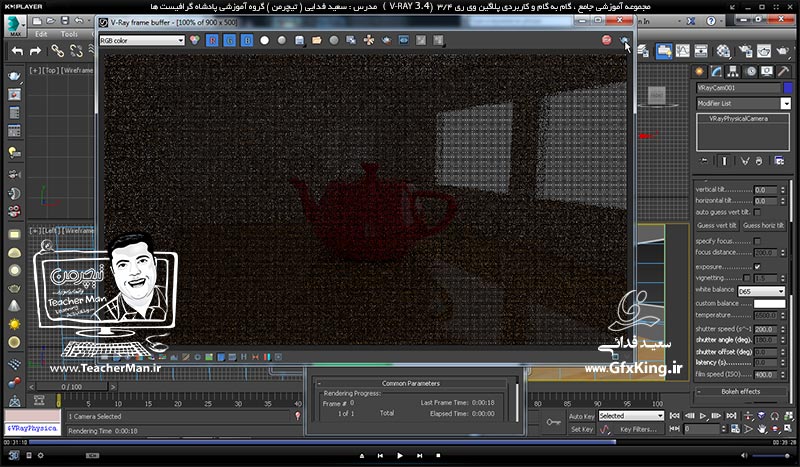Click the link VFB to PDPlayer icon
800x467 pixels.
(404, 40)
